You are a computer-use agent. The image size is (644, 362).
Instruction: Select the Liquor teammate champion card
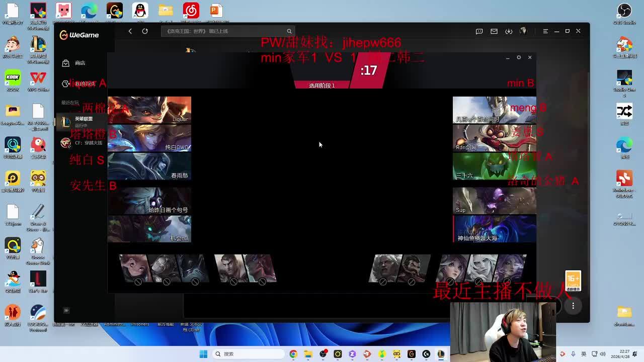coord(149,110)
